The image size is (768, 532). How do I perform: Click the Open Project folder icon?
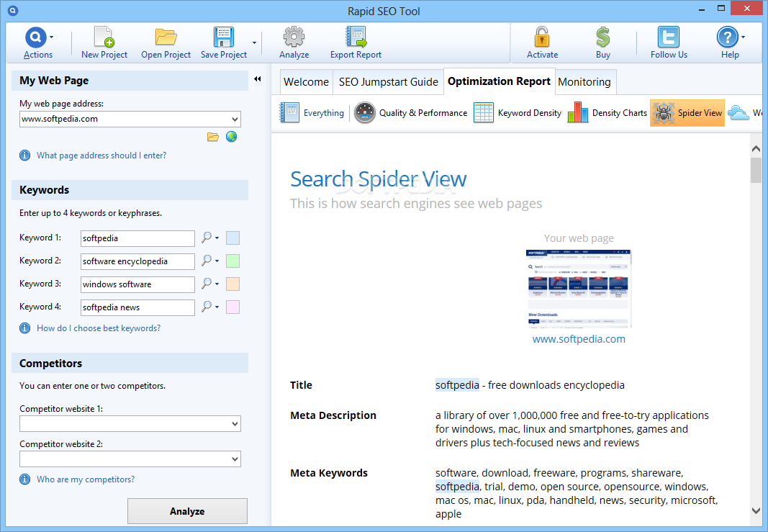(x=166, y=37)
